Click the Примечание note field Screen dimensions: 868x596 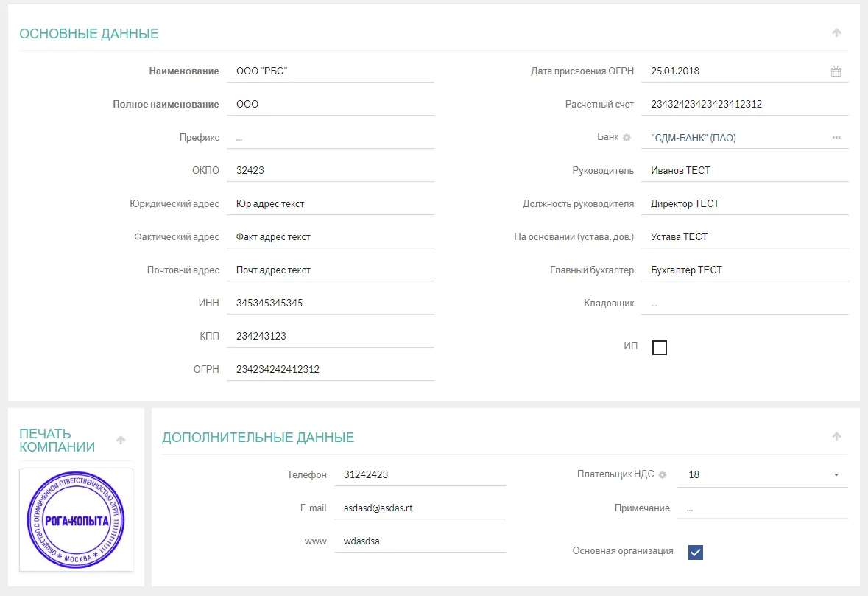pos(762,508)
